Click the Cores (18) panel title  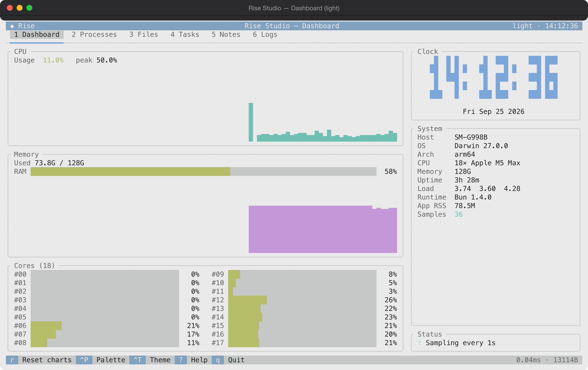tap(35, 266)
